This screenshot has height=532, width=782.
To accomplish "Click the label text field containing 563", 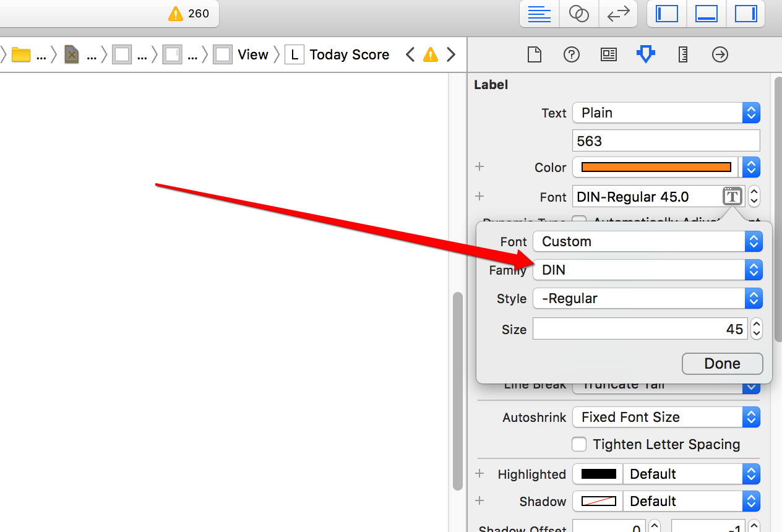I will click(x=666, y=141).
